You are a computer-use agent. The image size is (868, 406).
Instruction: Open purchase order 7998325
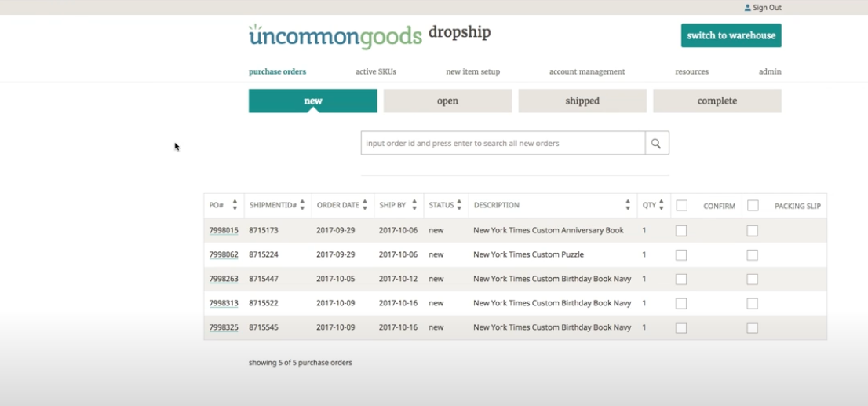[224, 327]
